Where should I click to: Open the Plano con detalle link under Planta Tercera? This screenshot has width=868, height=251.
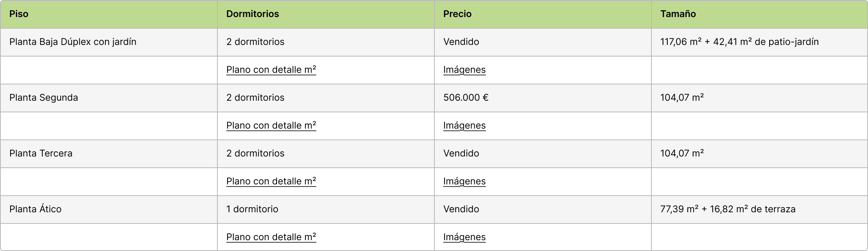(271, 181)
